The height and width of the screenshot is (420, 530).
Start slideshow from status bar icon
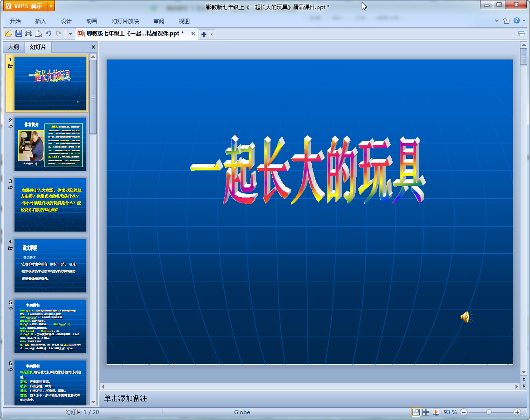pyautogui.click(x=436, y=412)
